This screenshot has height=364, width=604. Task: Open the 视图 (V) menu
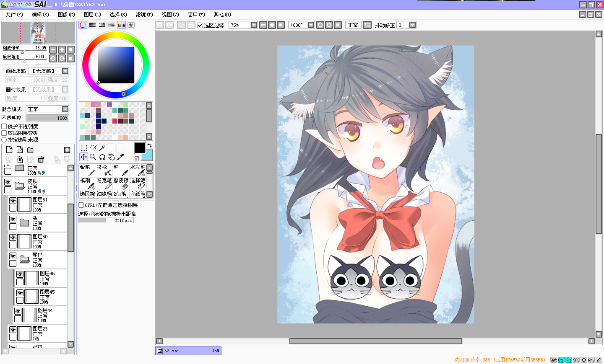(170, 14)
